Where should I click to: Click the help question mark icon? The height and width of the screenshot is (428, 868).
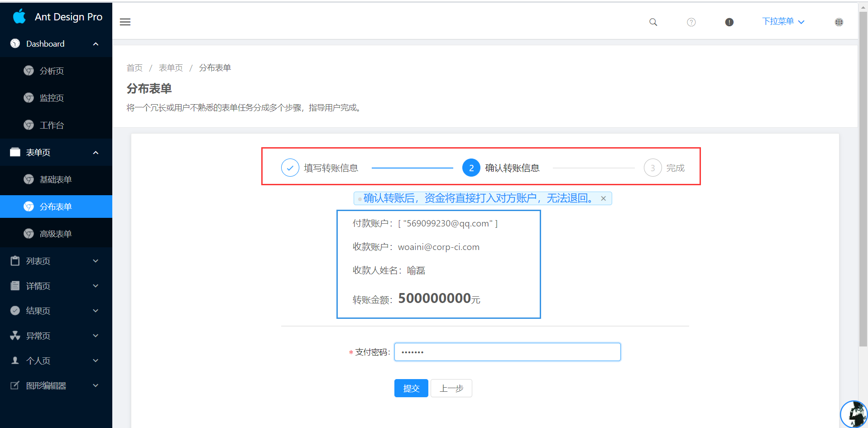691,22
